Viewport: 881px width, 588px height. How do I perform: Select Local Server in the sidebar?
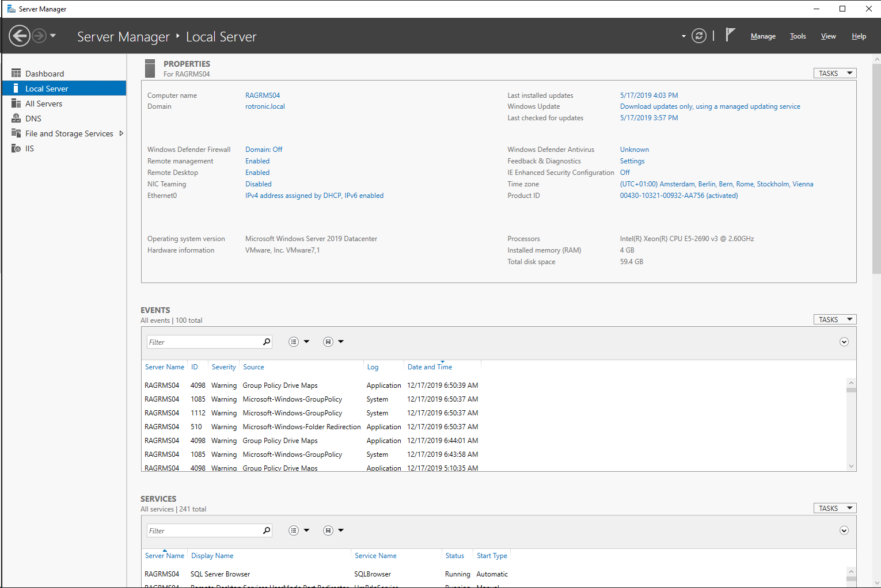[64, 88]
